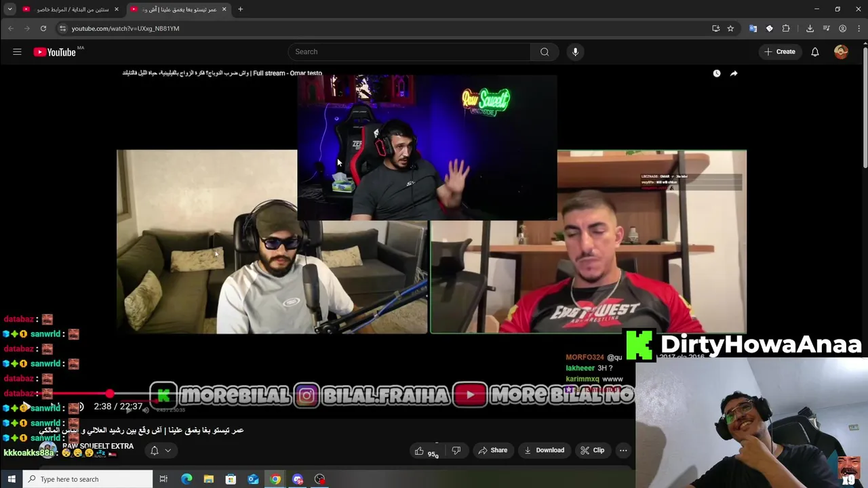The width and height of the screenshot is (868, 488).
Task: Open Discord from taskbar
Action: [x=298, y=479]
